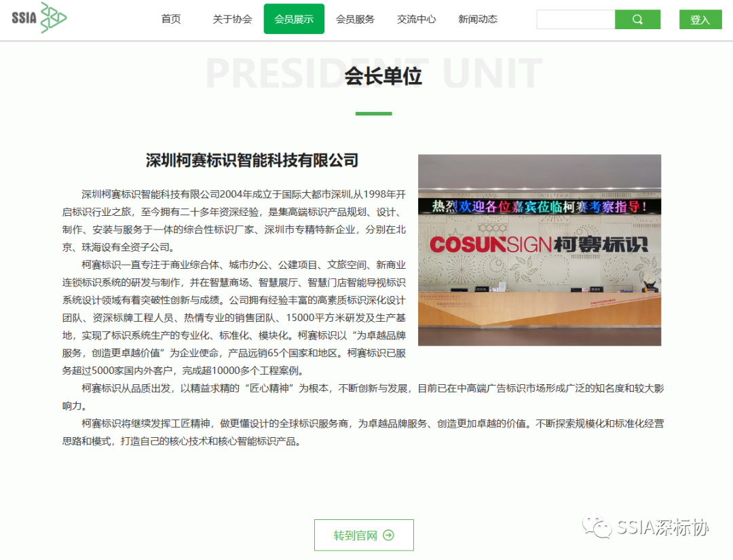Click inside the search input field

(576, 19)
